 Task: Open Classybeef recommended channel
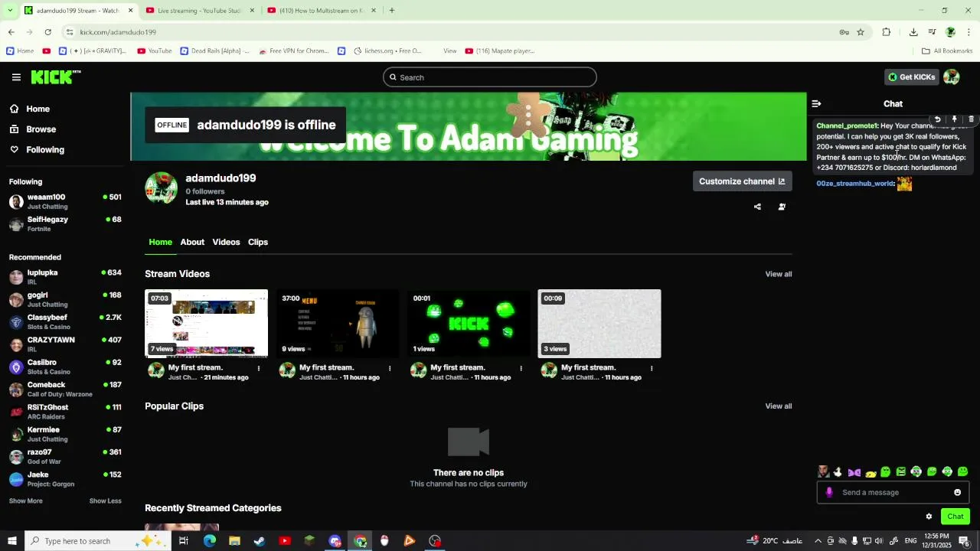coord(65,322)
